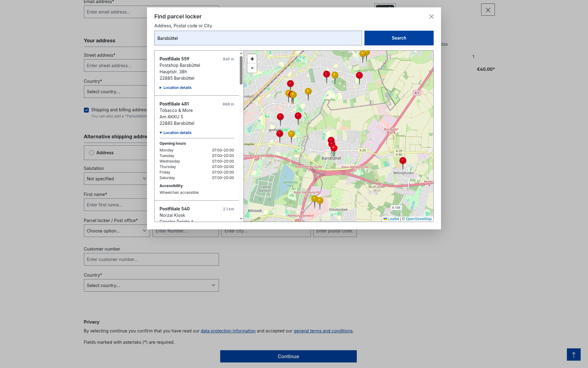Click the Search button

pyautogui.click(x=399, y=38)
